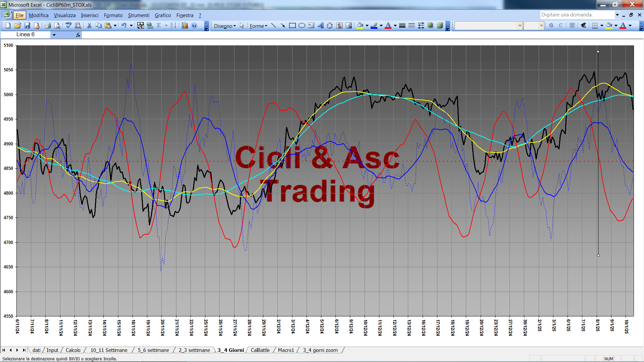Click the drawing Fill Color yellow swatch
Viewport: 644px width, 362px height.
360,25
